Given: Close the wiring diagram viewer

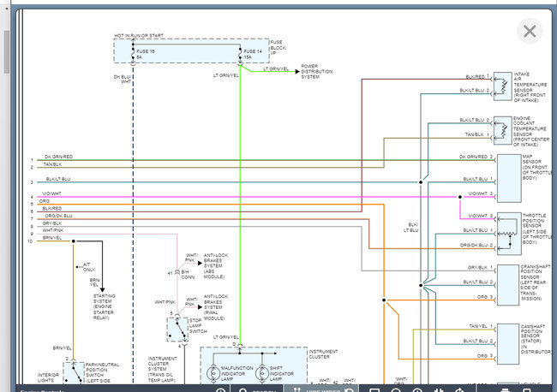Looking at the screenshot, I should [529, 32].
